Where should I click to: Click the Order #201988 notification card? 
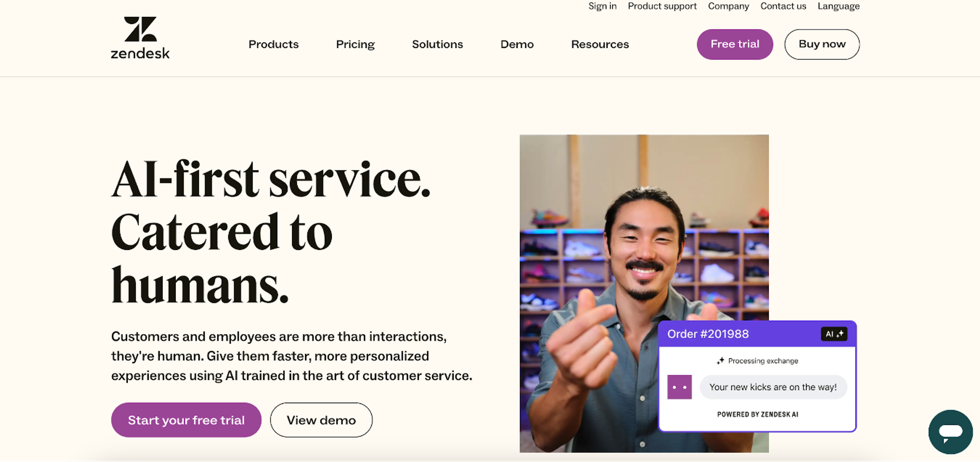[757, 377]
